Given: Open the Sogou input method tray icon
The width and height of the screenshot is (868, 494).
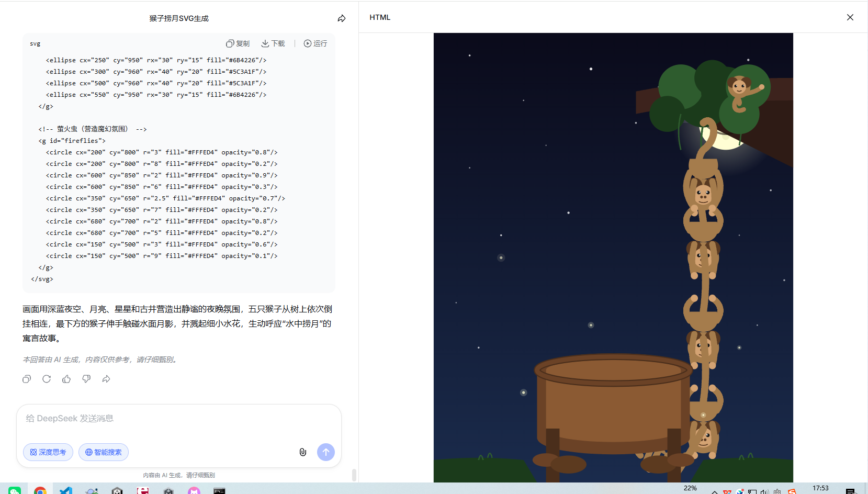Looking at the screenshot, I should [792, 491].
